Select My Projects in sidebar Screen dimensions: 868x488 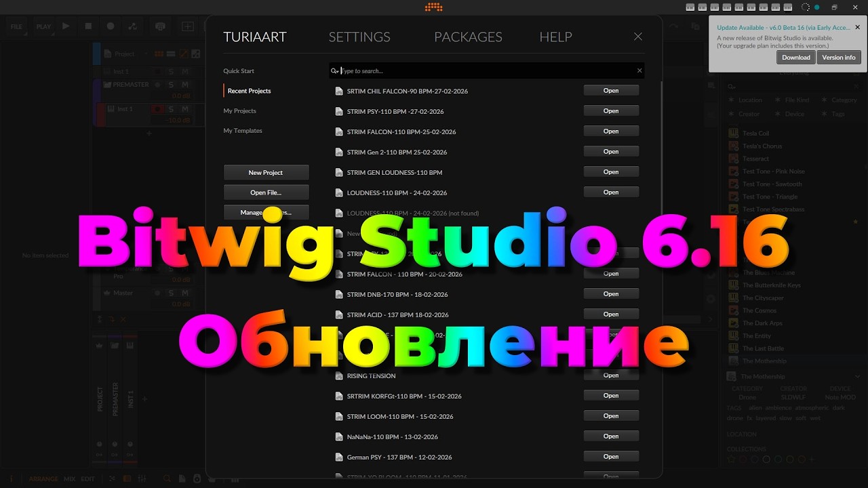[239, 110]
